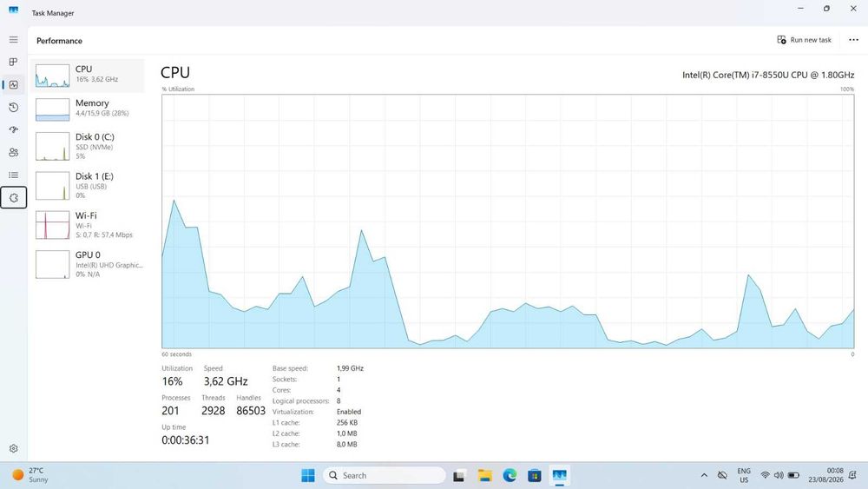Click the 256 KB L1 cache value

coord(347,422)
